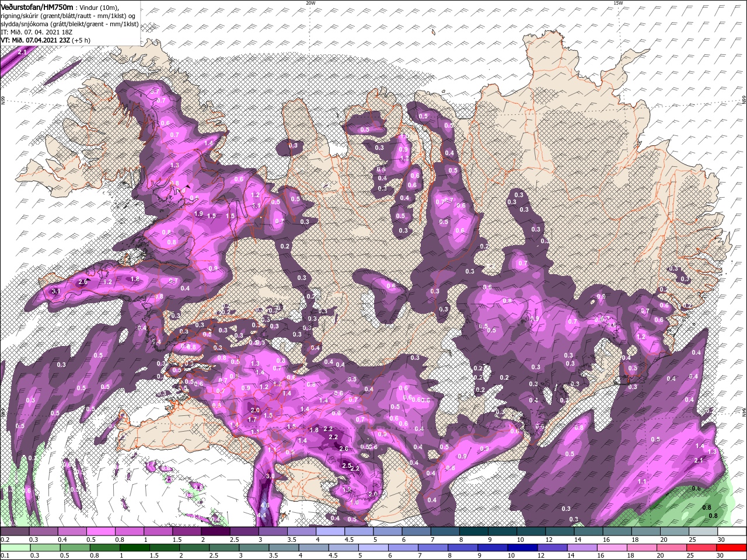Viewport: 747px width, 560px height.
Task: Pick the white swatch labeled 30 in upper legend row
Action: [x=732, y=531]
